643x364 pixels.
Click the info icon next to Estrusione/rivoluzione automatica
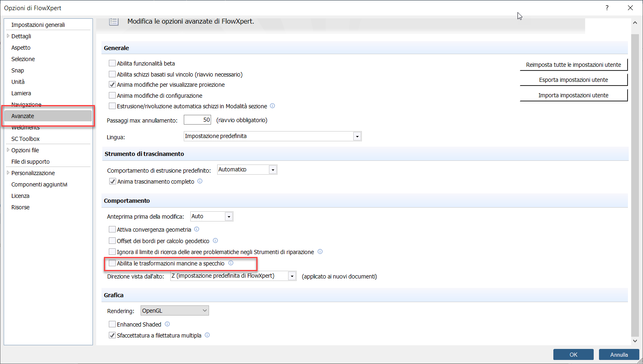tap(273, 106)
